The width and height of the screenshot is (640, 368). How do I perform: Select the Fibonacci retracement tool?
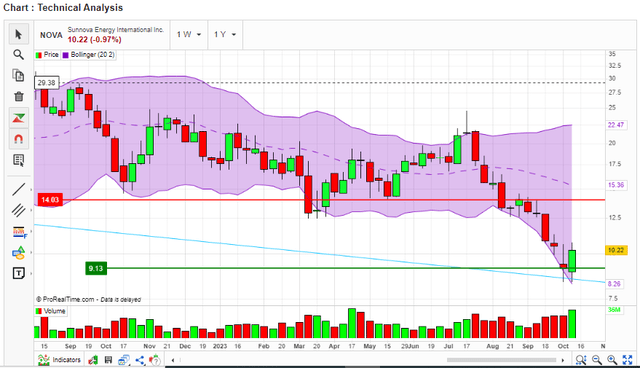click(19, 232)
